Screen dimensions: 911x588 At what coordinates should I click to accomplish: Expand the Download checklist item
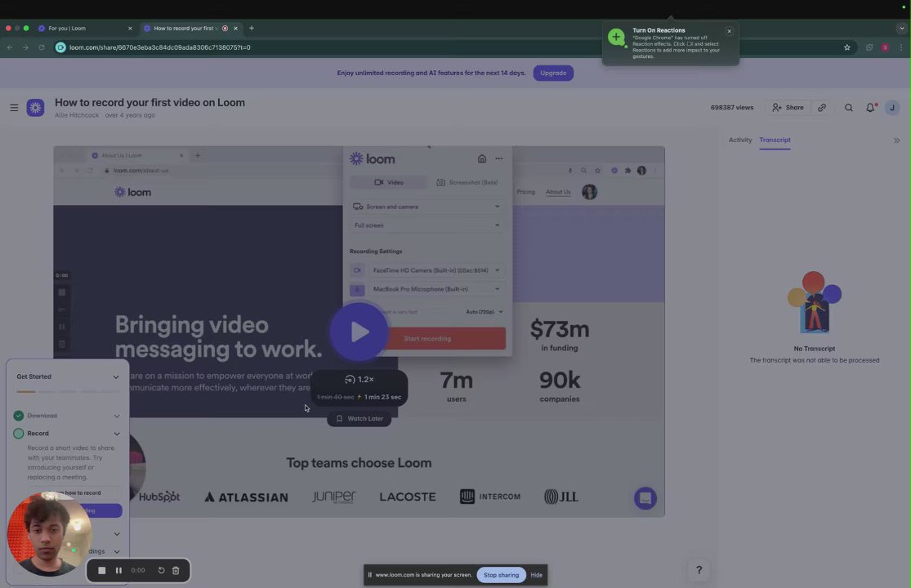coord(117,416)
